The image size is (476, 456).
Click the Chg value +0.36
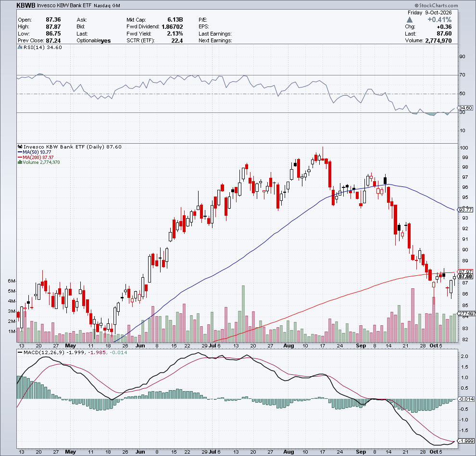(444, 27)
